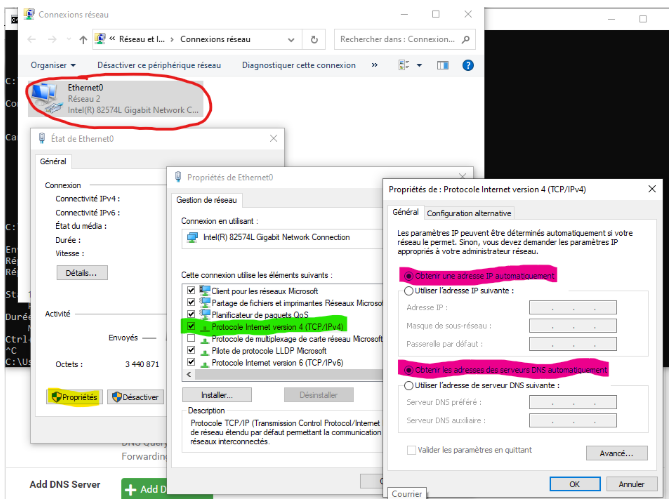This screenshot has height=500, width=669.
Task: Switch to Configuration alternative tab
Action: coord(469,213)
